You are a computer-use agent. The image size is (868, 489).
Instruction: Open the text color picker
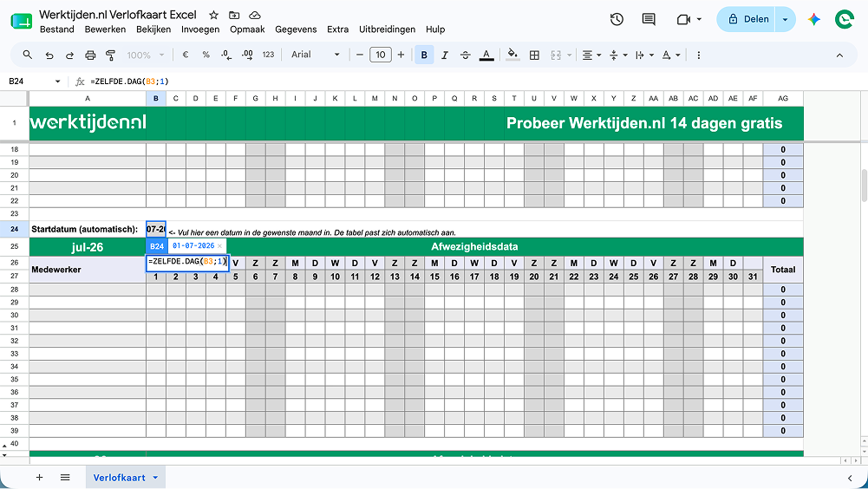coord(486,55)
